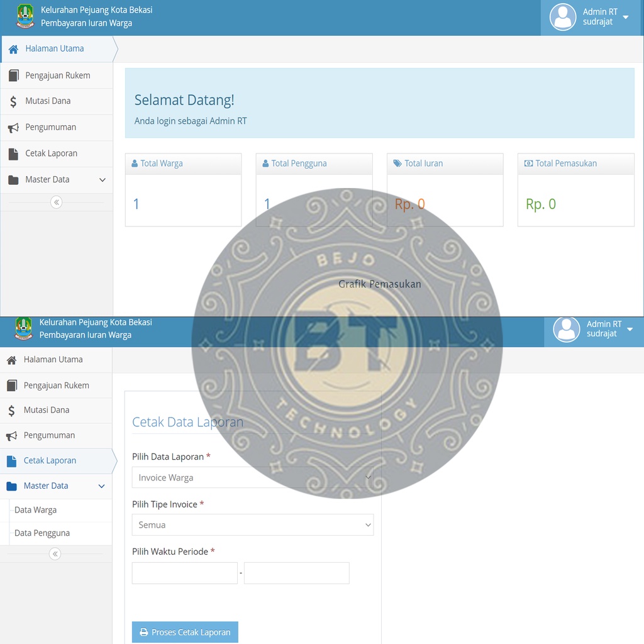Click folder icon beside top Master Data
Screen dimensions: 644x644
(x=13, y=180)
